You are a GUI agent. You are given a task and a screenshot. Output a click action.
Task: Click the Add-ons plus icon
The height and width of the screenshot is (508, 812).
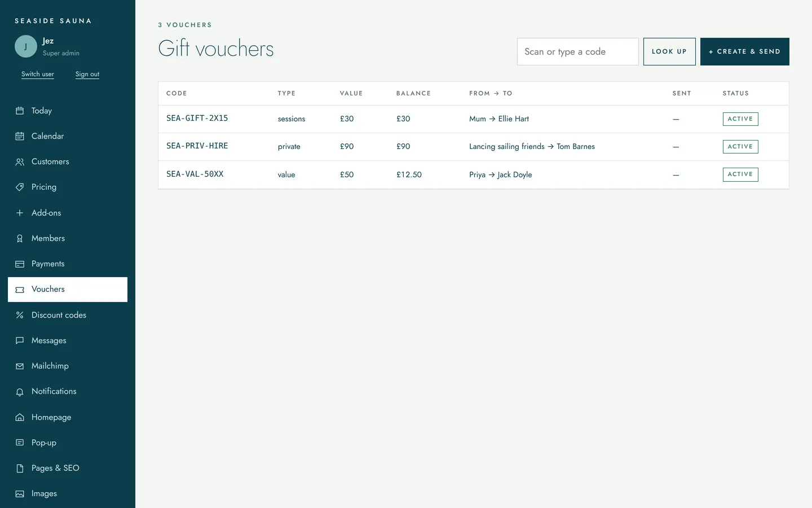tap(20, 213)
